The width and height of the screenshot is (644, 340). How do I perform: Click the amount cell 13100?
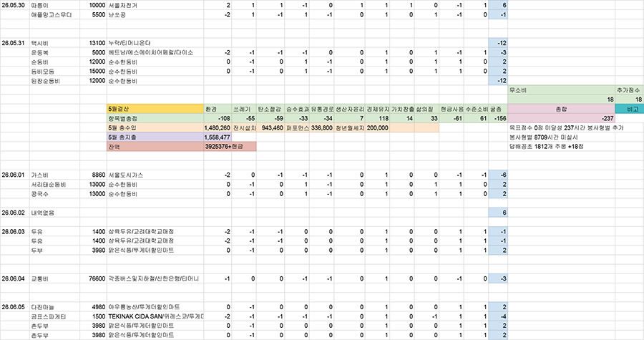pyautogui.click(x=93, y=43)
